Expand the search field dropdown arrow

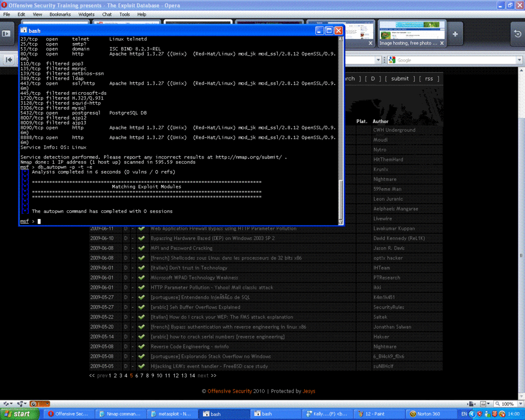pyautogui.click(x=519, y=61)
